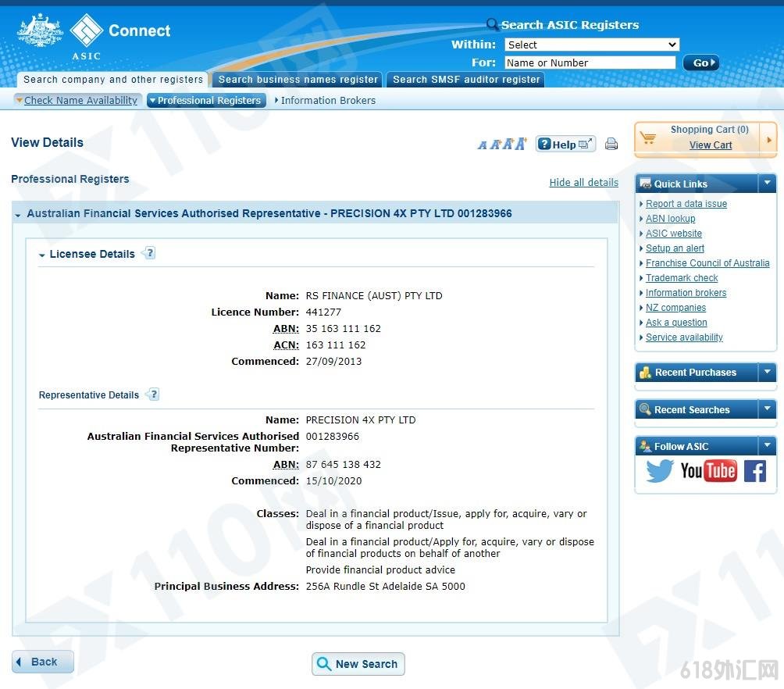
Task: Open the Franchise Council of Australia link
Action: (707, 263)
